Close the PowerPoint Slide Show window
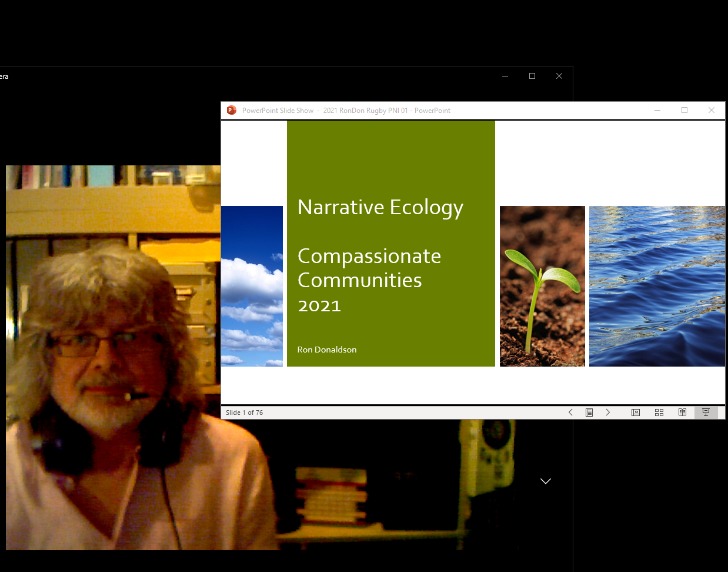The image size is (728, 572). pyautogui.click(x=712, y=110)
